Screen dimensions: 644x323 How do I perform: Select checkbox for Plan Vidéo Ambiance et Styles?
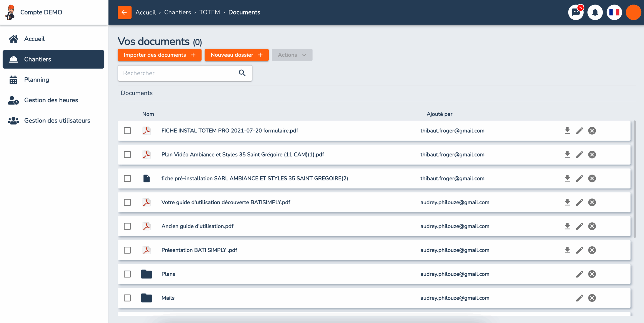coord(127,154)
